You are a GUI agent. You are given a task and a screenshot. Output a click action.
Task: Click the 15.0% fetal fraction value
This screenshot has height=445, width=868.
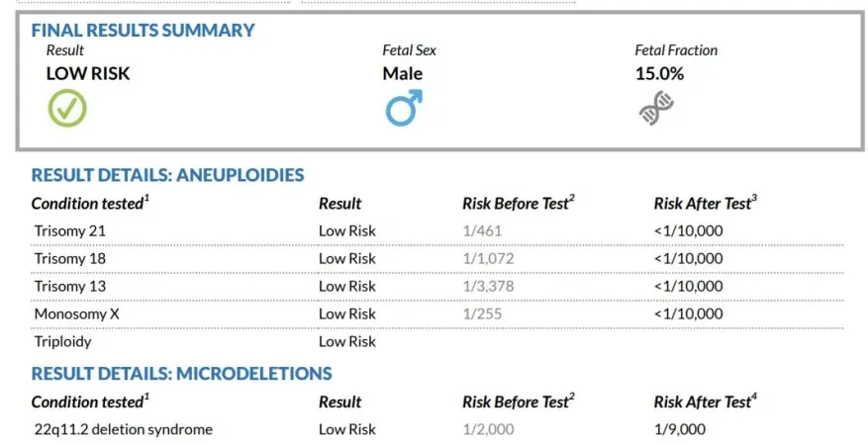(659, 73)
